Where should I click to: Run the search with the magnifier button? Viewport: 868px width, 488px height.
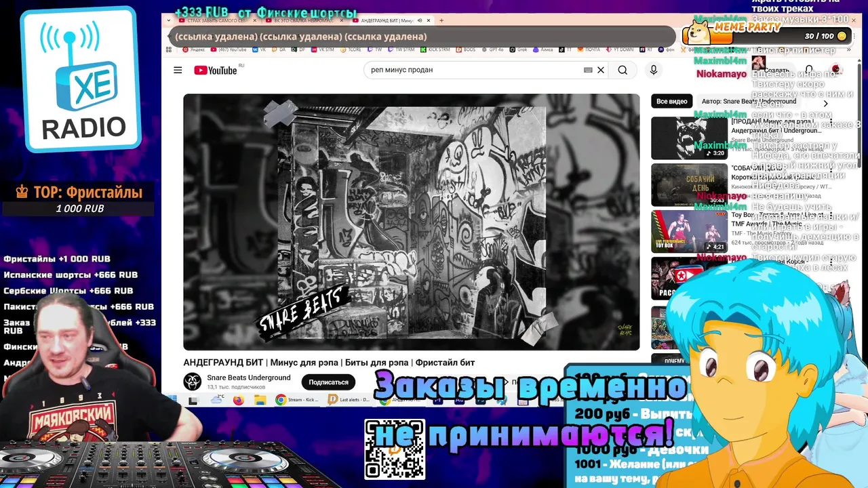623,70
